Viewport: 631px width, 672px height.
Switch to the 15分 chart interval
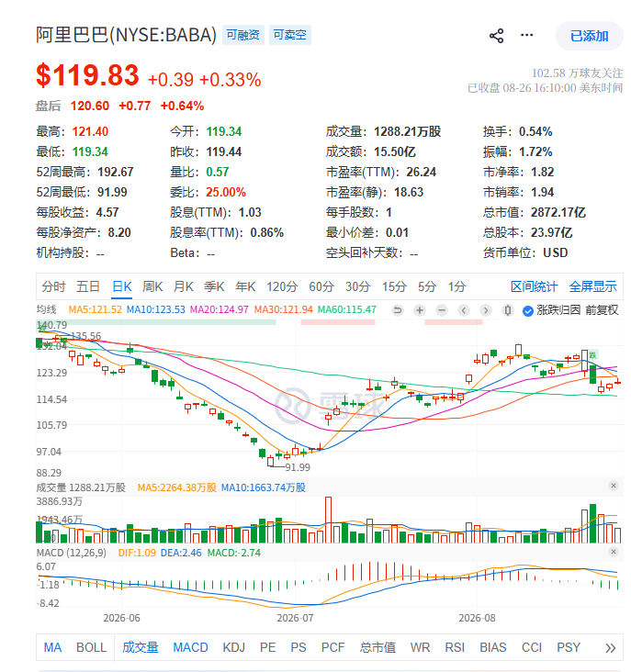tap(394, 286)
